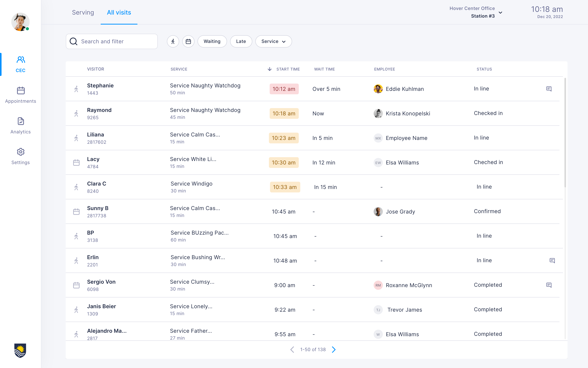
Task: Switch to the Serving tab
Action: [x=83, y=12]
